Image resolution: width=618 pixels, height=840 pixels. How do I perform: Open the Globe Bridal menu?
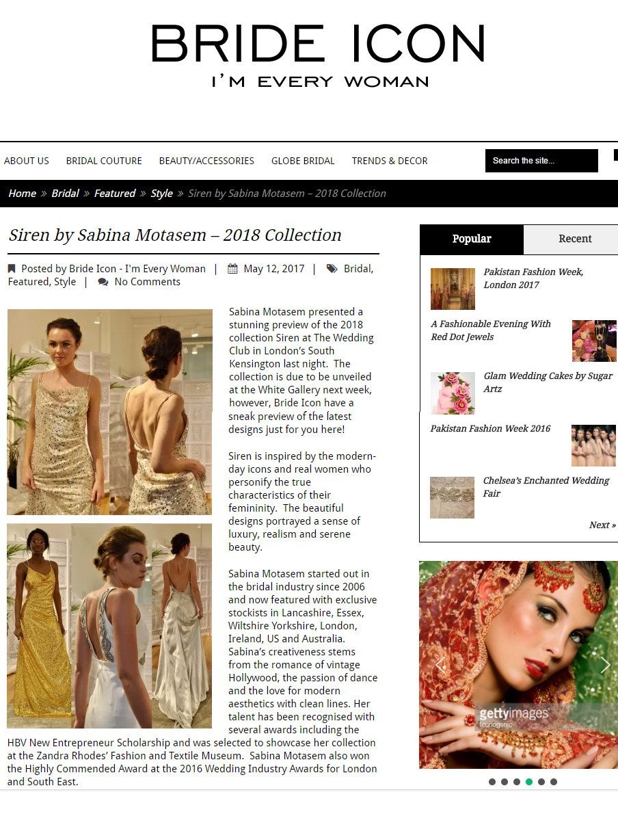click(303, 161)
